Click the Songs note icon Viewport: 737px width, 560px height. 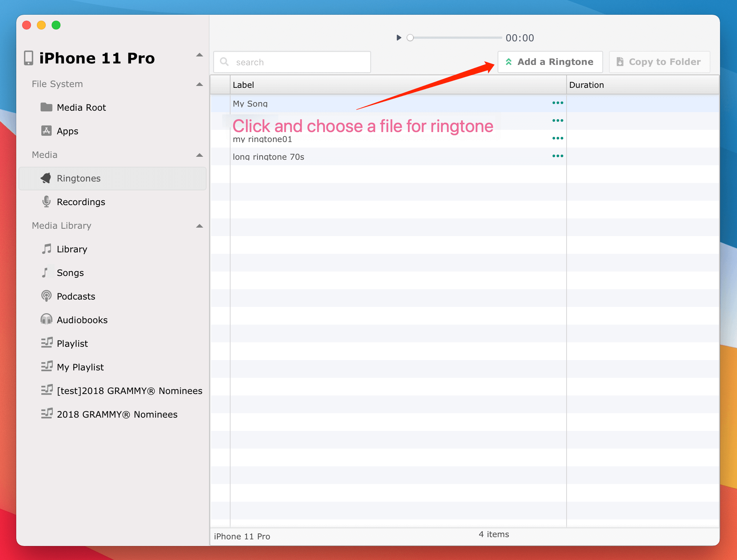45,272
